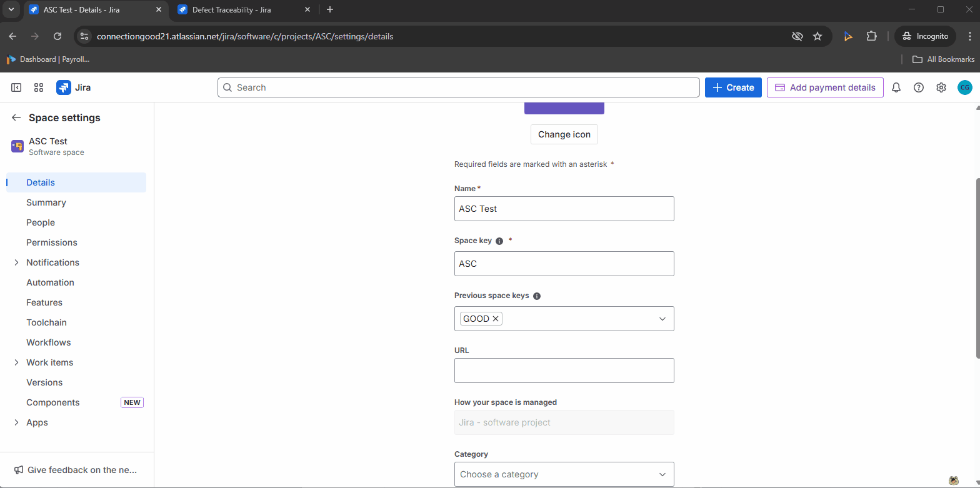Open the Category dropdown
The height and width of the screenshot is (488, 980).
point(564,474)
